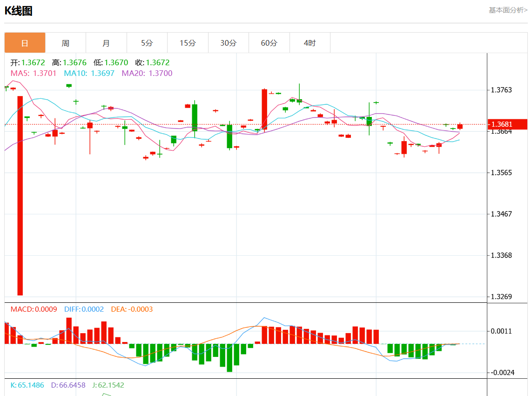The width and height of the screenshot is (532, 396).
Task: Switch to the 月 monthly tab
Action: 106,43
